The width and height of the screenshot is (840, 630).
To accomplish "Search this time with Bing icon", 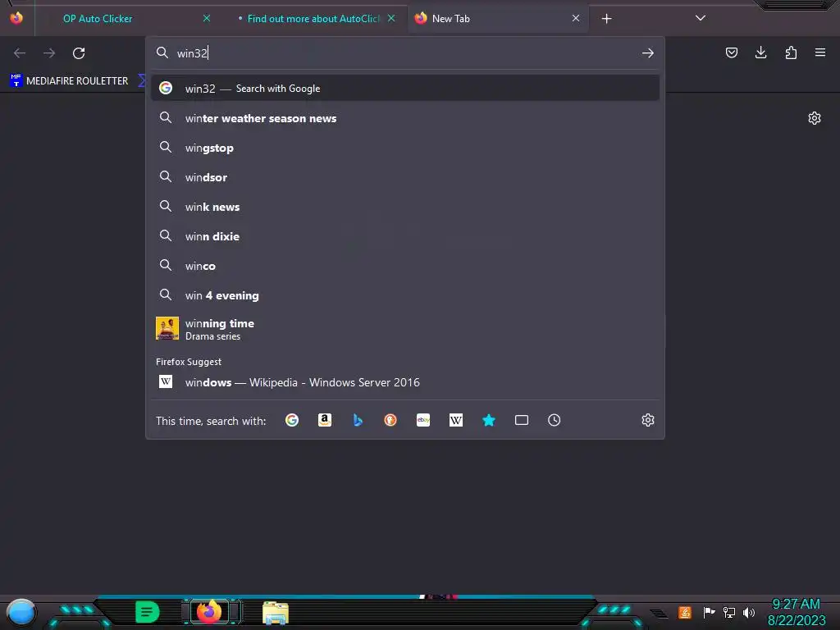I will (x=358, y=421).
